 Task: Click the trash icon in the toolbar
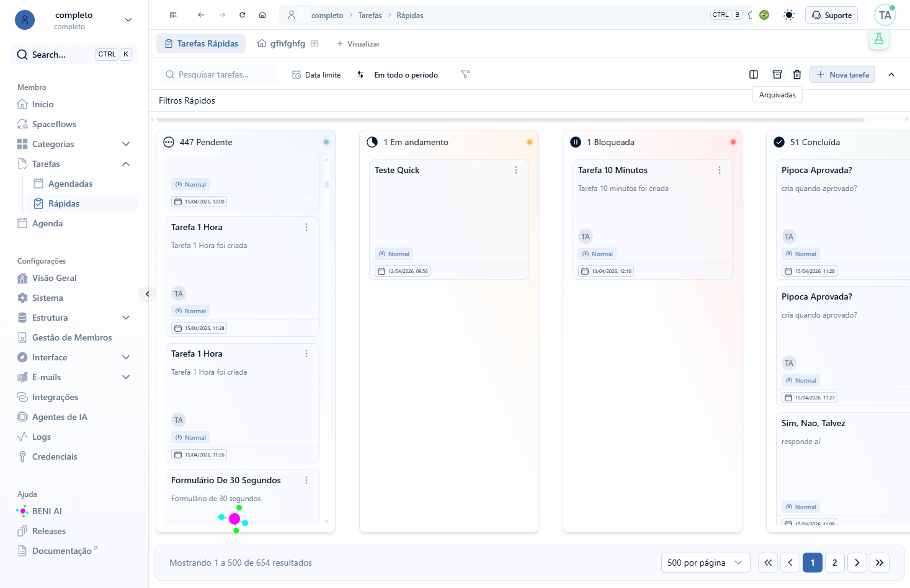(x=797, y=74)
